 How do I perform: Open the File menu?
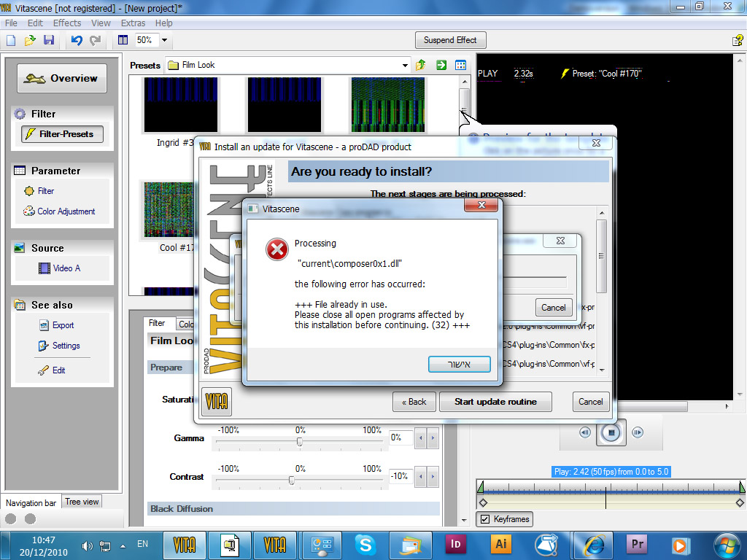[11, 23]
